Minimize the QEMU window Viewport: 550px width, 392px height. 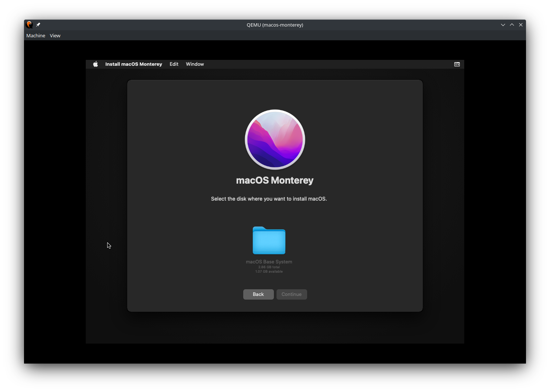(503, 25)
